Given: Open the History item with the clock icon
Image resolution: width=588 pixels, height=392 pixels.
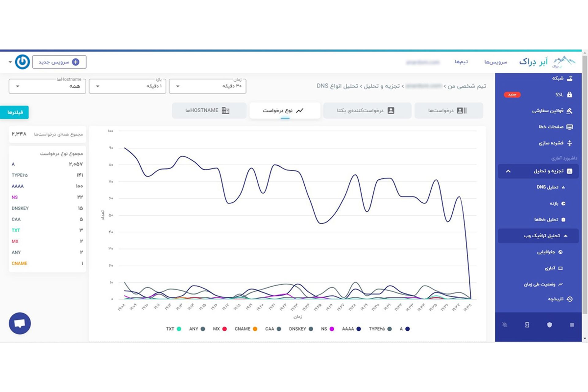Looking at the screenshot, I should [x=560, y=299].
